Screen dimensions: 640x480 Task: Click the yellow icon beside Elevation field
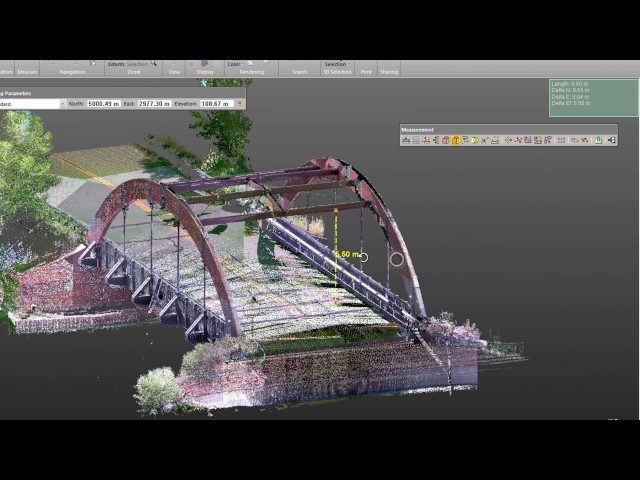[240, 104]
